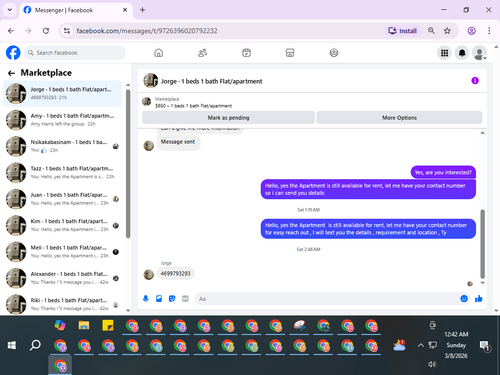Open Windows notification center icon
The image size is (500, 375).
[484, 346]
